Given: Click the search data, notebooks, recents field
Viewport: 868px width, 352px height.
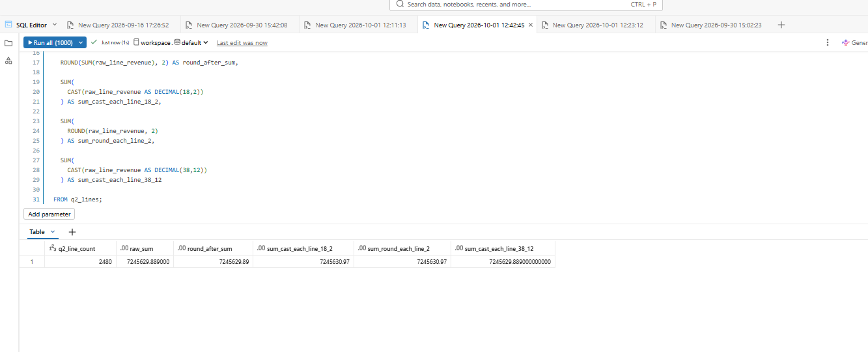Looking at the screenshot, I should click(x=525, y=5).
